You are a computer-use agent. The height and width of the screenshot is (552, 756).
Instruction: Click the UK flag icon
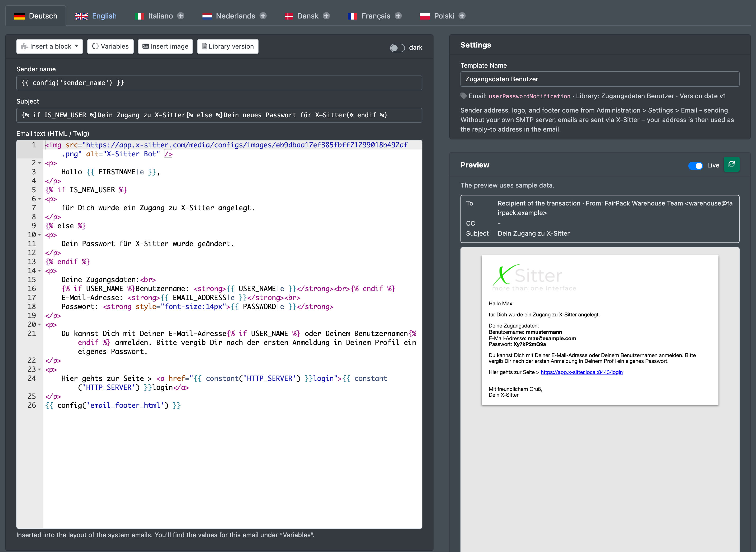point(81,16)
